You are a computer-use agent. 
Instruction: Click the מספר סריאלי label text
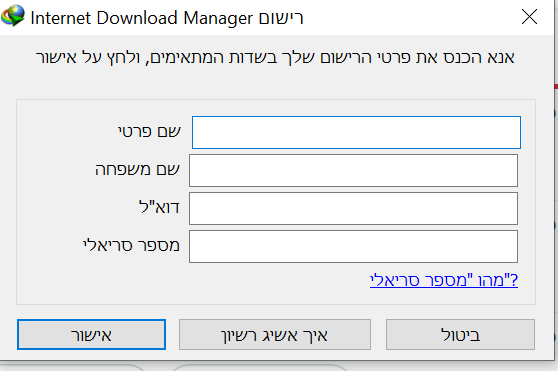pos(131,245)
